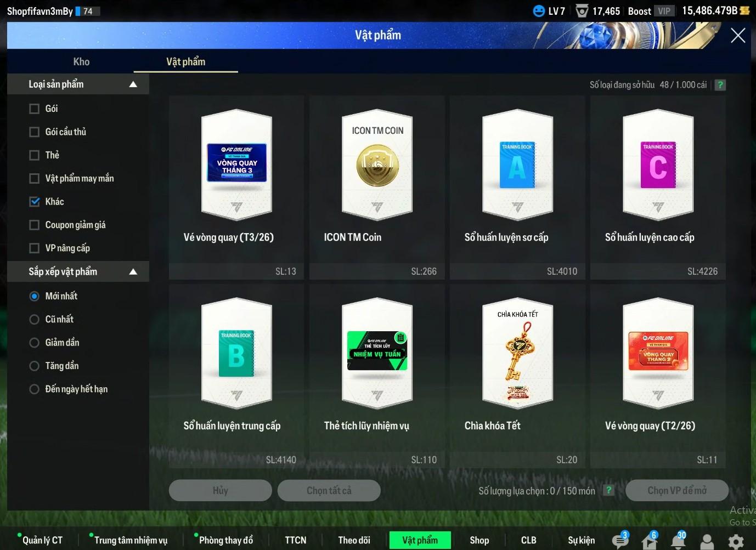This screenshot has width=756, height=550.
Task: Open the Shop menu in bottom bar
Action: tap(479, 540)
